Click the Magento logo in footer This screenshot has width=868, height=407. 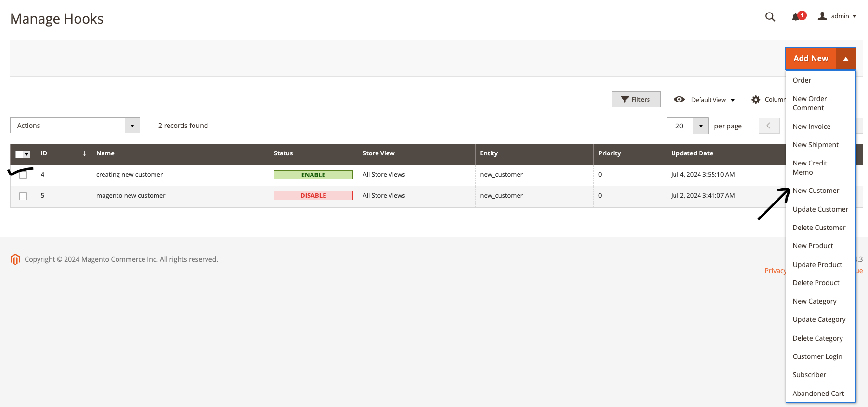pos(15,259)
